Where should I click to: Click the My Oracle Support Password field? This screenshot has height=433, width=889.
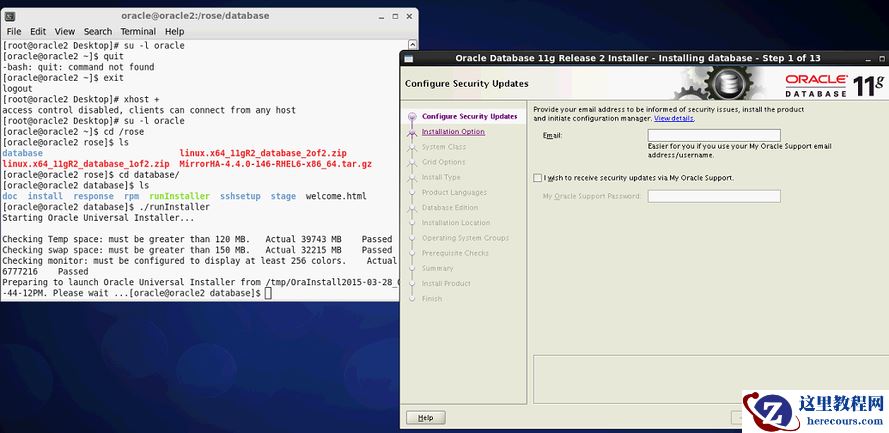tap(713, 196)
